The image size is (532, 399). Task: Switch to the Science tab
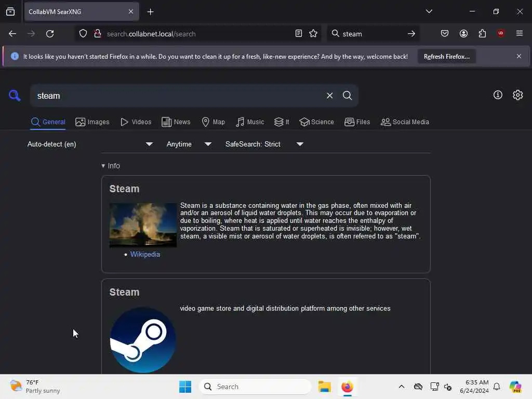(x=316, y=122)
